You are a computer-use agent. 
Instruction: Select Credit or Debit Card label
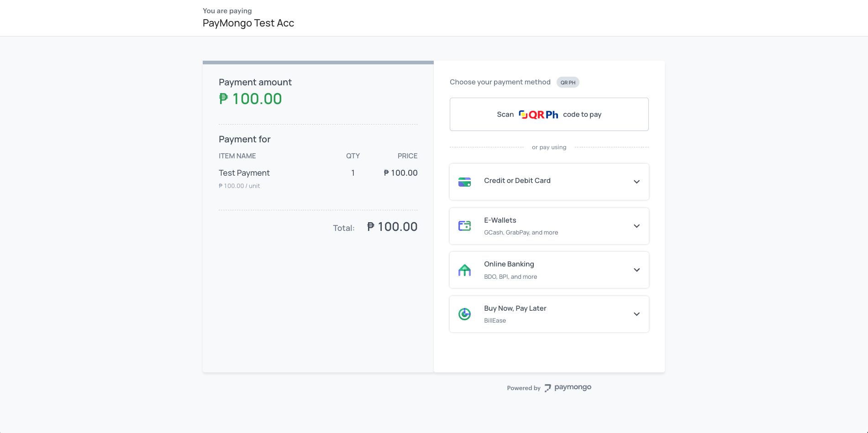click(517, 181)
